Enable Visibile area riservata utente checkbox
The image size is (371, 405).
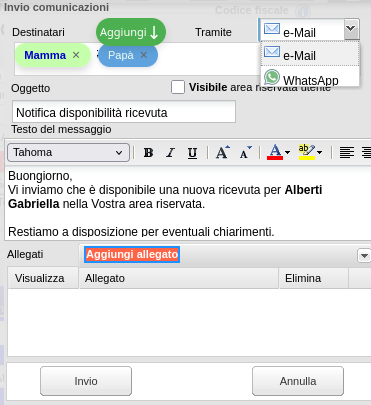(x=178, y=87)
